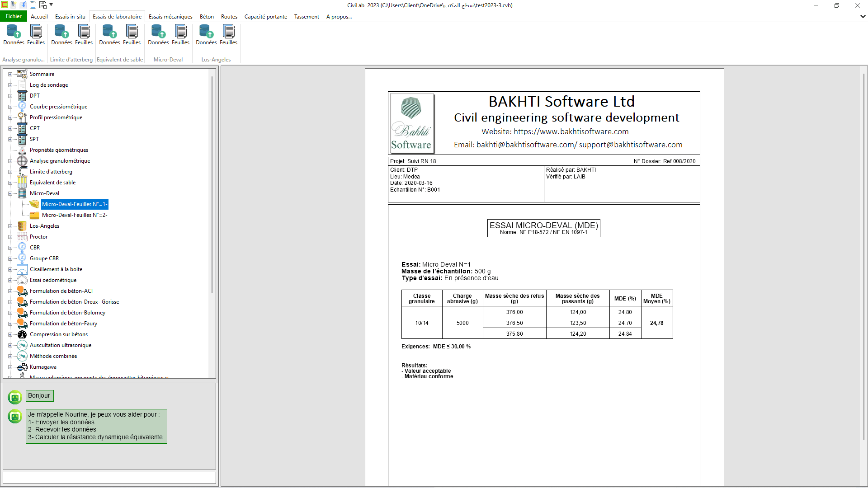Open Feuilles for Micro-Deval
Screen dimensions: 868x488
point(180,35)
